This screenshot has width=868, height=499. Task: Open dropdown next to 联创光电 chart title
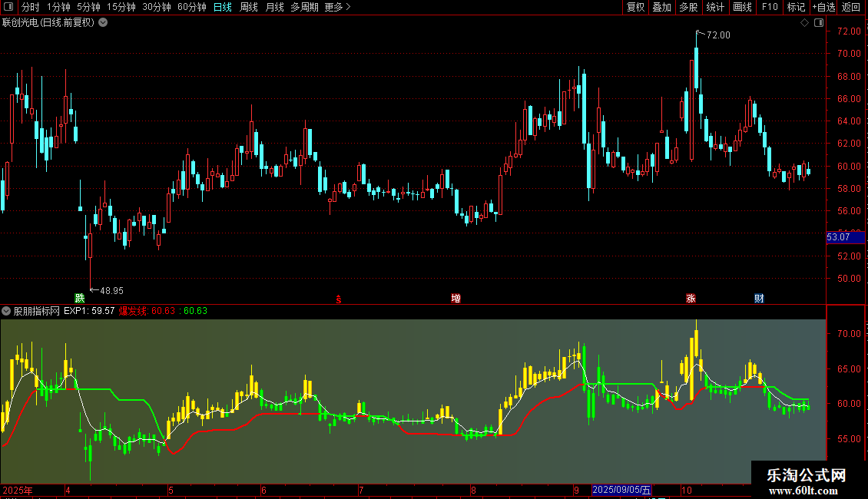(x=103, y=23)
